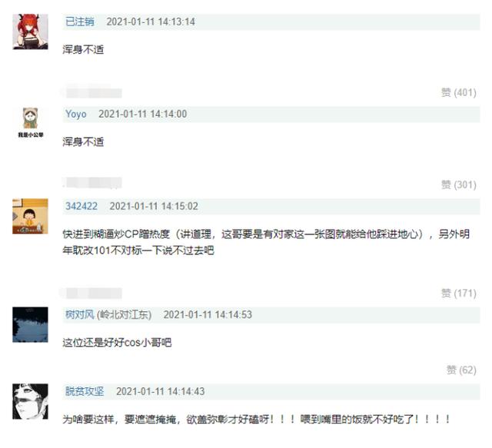
Task: Open the avatar of user 342422
Action: tap(30, 216)
